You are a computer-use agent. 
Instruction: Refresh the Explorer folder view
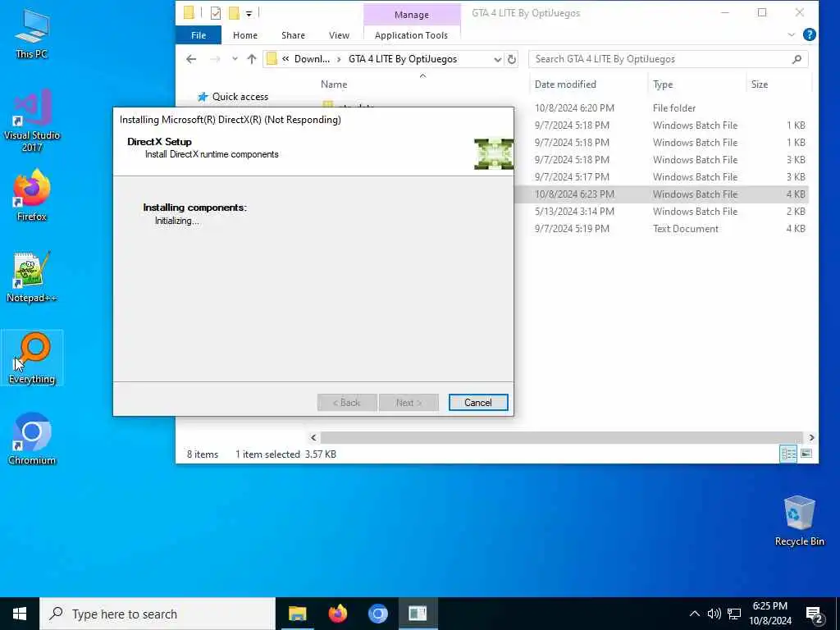click(512, 59)
